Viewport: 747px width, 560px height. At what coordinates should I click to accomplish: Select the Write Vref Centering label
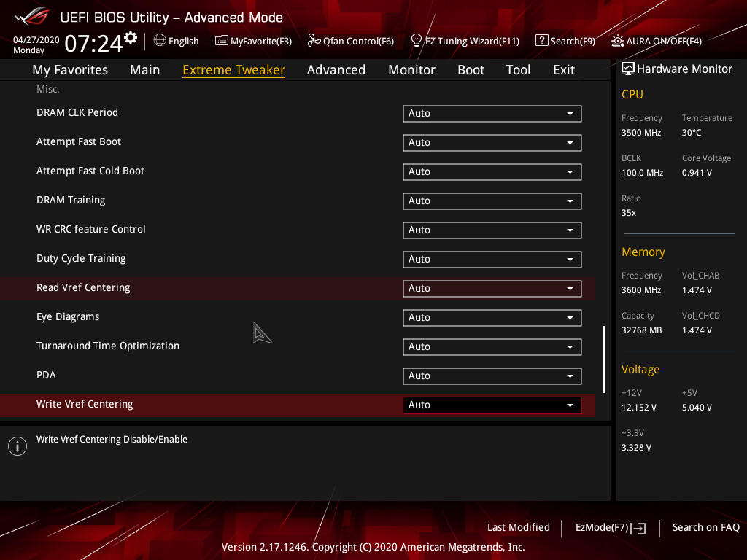tap(85, 404)
